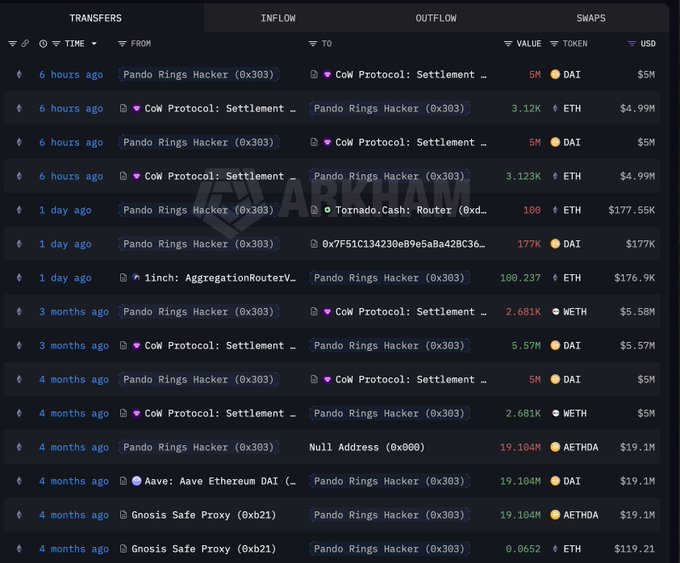The width and height of the screenshot is (680, 563).
Task: Open 1inch: AggregationRouterV sender entity
Action: click(x=220, y=278)
